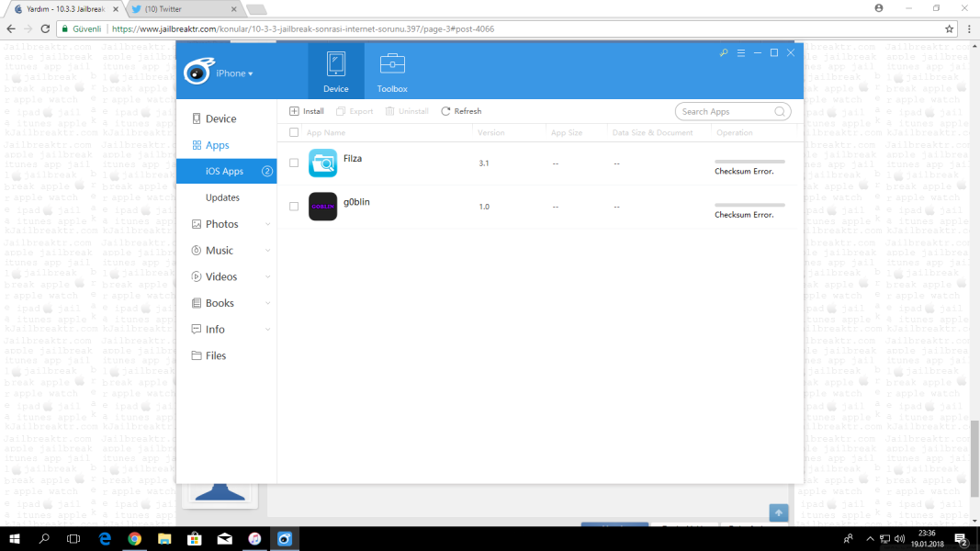This screenshot has width=980, height=551.
Task: Tick the Filza row checkbox
Action: point(294,163)
